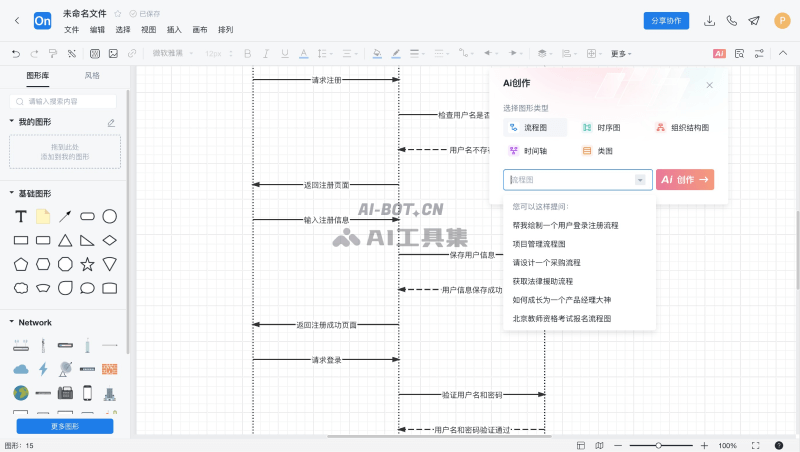Collapse the Network shapes section
The width and height of the screenshot is (800, 452).
pyautogui.click(x=11, y=323)
